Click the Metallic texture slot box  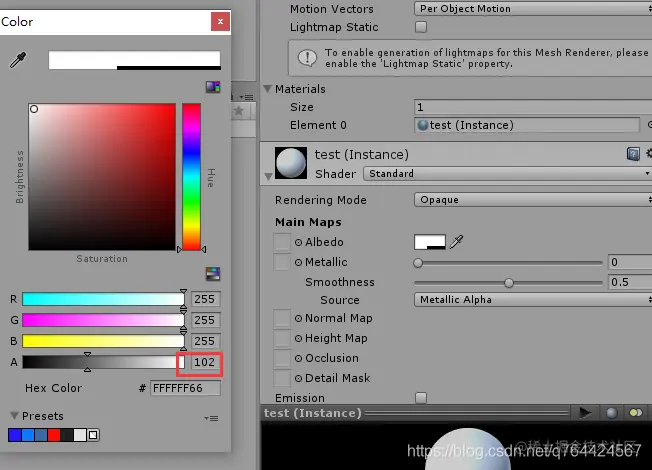click(x=282, y=262)
